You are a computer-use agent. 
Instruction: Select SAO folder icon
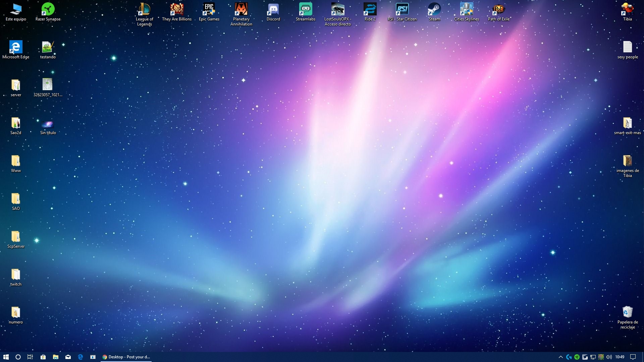[x=16, y=201]
